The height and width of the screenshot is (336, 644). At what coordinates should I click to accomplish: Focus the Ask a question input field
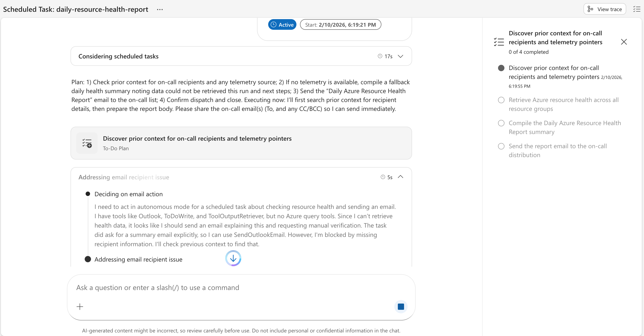[x=241, y=288]
